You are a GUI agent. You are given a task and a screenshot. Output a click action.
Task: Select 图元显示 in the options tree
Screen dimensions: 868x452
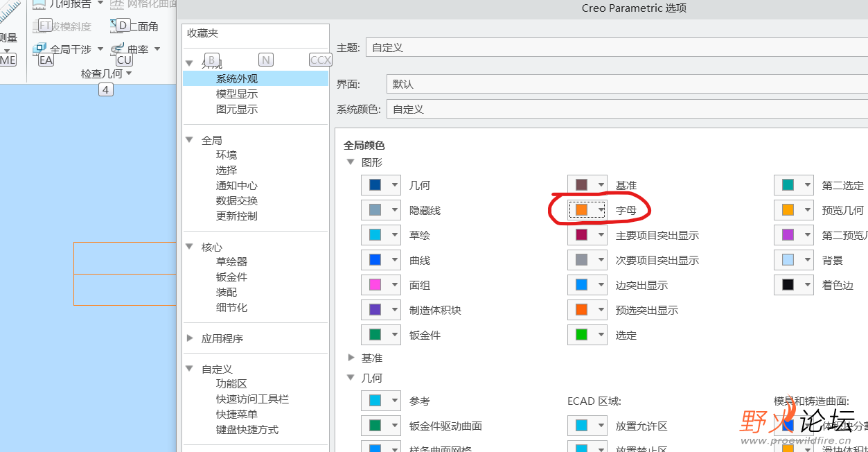[236, 110]
